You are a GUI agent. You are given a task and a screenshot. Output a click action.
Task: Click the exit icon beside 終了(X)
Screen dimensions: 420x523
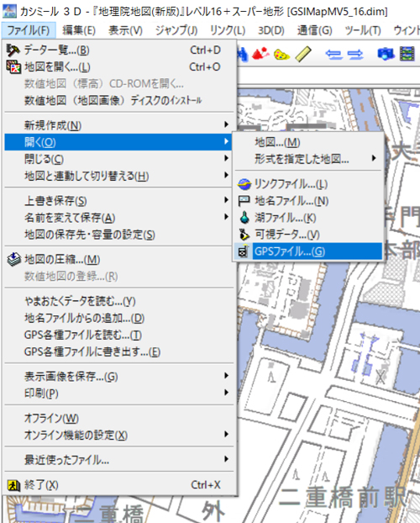[x=13, y=485]
